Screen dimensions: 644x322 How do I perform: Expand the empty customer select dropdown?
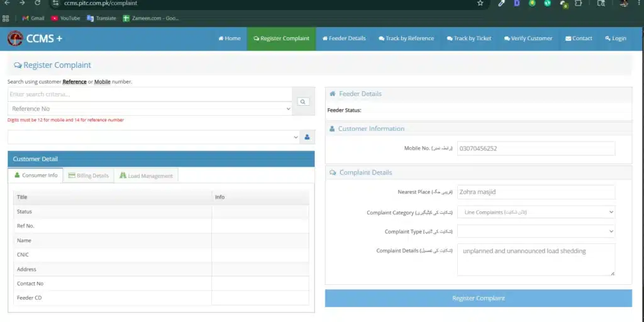[153, 137]
